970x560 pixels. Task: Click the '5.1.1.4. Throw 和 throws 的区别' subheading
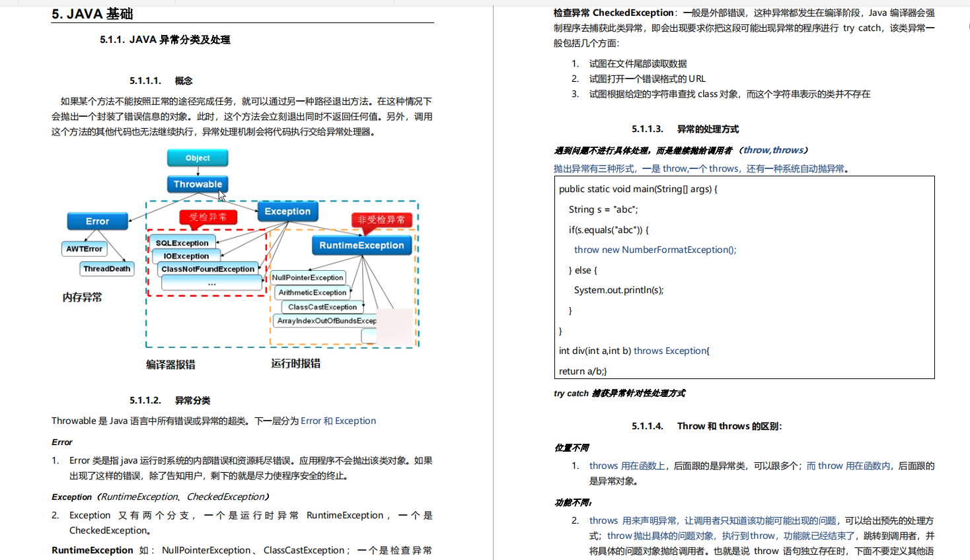tap(706, 426)
